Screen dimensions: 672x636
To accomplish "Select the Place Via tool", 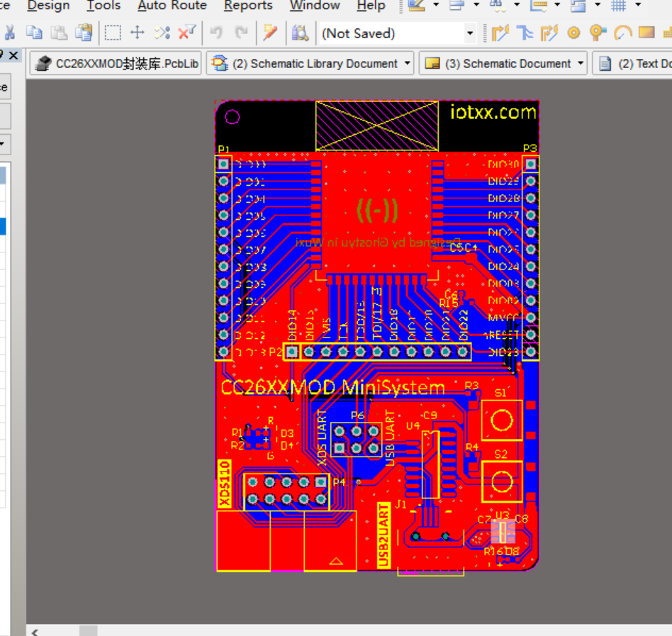I will 598,33.
